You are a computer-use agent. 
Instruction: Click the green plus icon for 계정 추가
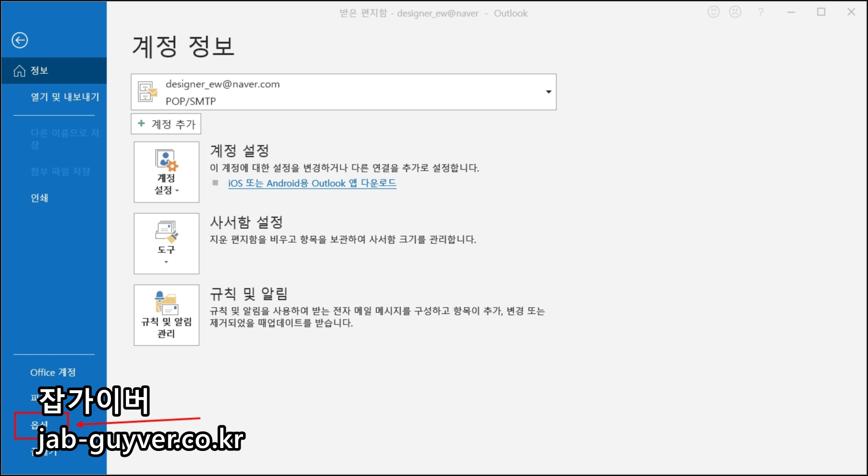[x=141, y=123]
